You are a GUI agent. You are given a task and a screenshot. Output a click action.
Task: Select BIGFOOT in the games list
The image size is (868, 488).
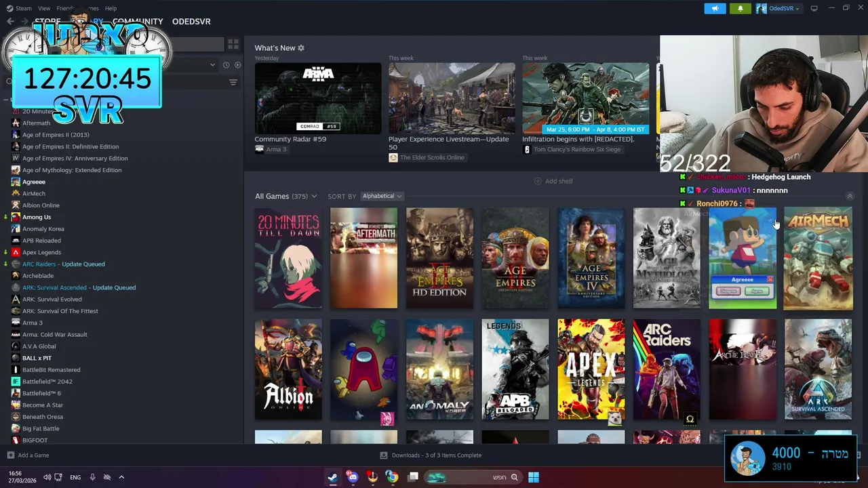click(x=35, y=441)
